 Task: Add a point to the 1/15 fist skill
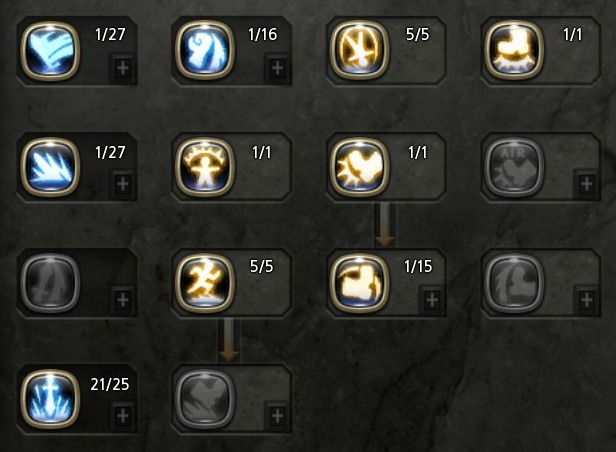[432, 300]
